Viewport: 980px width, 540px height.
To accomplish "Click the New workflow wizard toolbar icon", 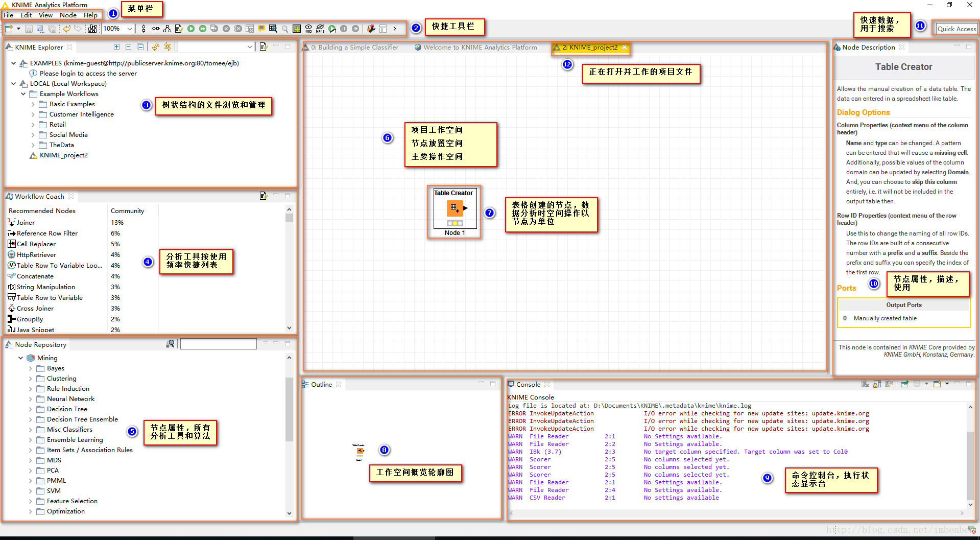I will (9, 29).
